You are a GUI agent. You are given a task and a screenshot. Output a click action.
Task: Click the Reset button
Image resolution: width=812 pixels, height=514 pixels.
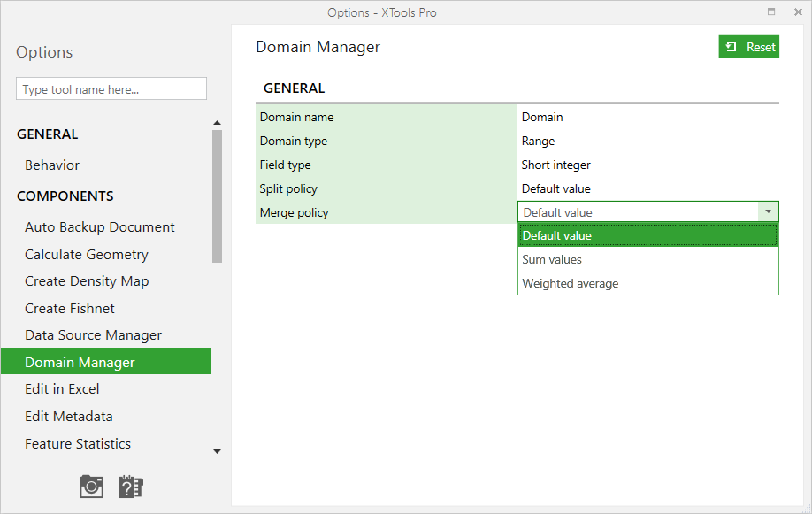[x=749, y=47]
